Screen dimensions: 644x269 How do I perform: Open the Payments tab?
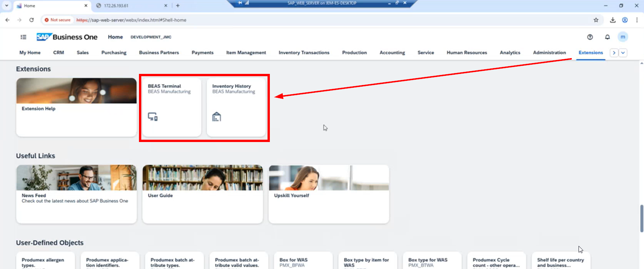pyautogui.click(x=202, y=53)
